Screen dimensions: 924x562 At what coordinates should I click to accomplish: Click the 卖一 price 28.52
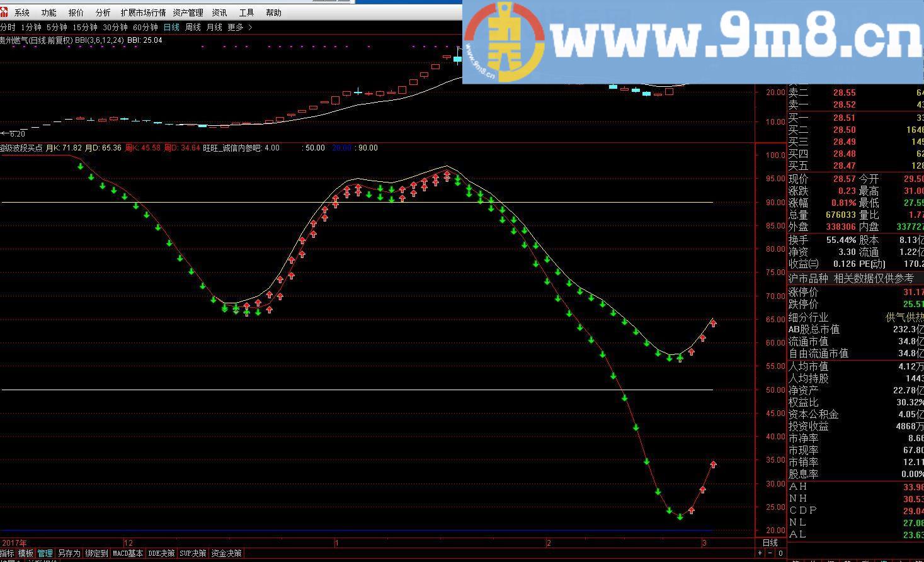tap(844, 104)
